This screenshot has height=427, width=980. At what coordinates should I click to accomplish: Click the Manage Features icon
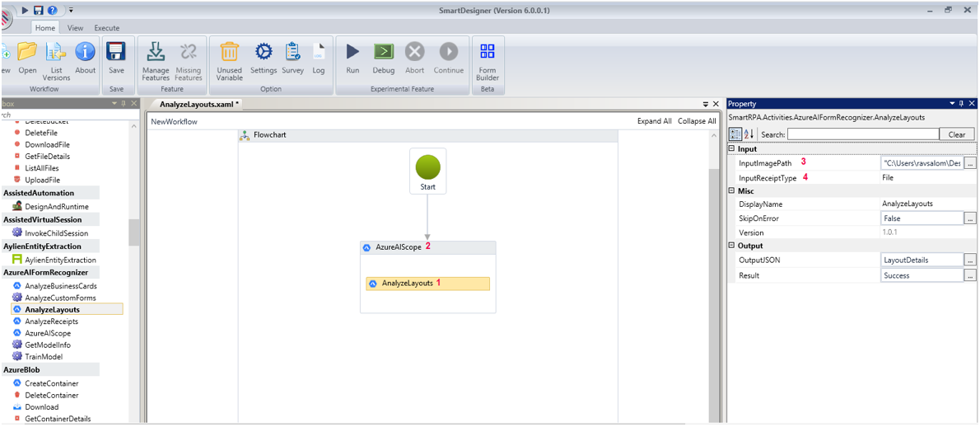click(x=155, y=53)
